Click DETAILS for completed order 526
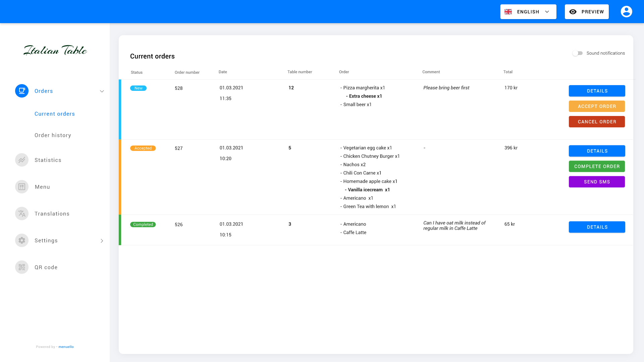 click(x=597, y=227)
